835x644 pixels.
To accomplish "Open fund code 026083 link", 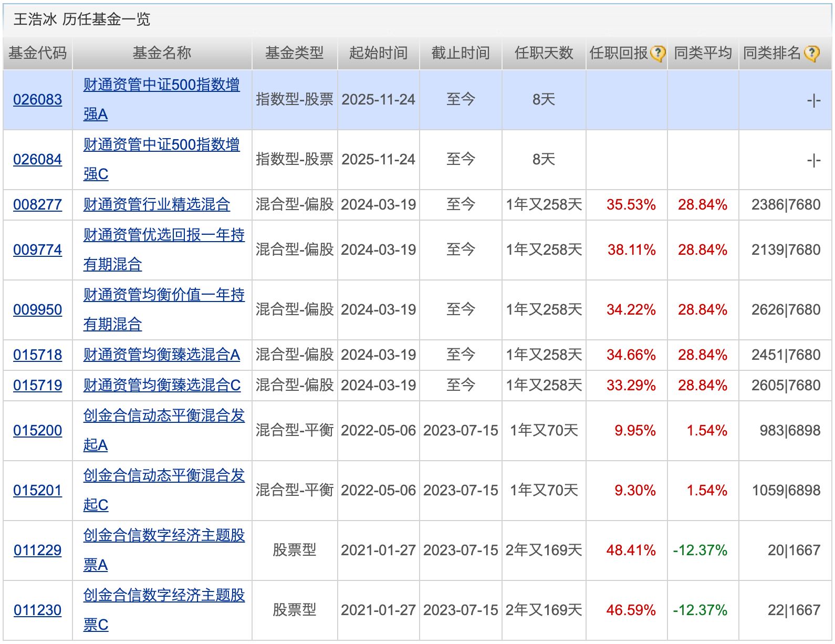I will point(37,99).
